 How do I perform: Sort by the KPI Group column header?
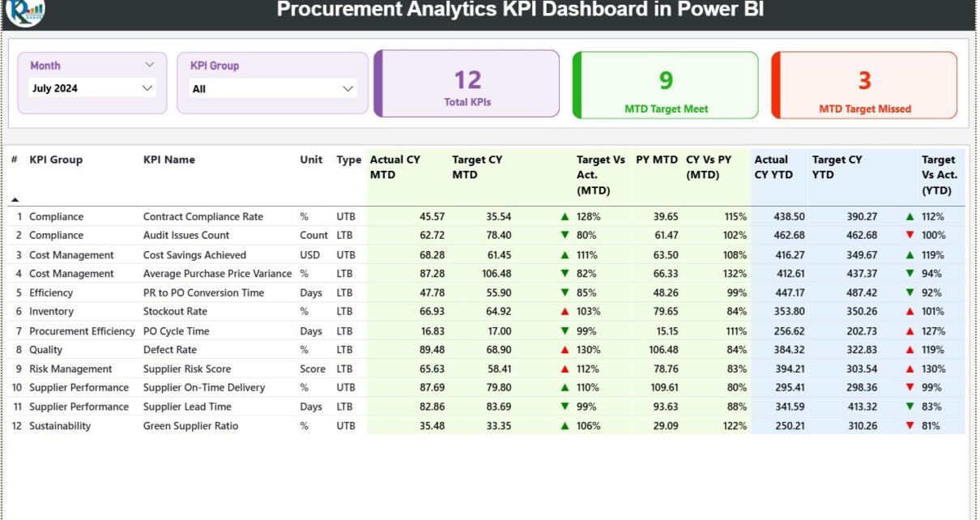point(56,160)
